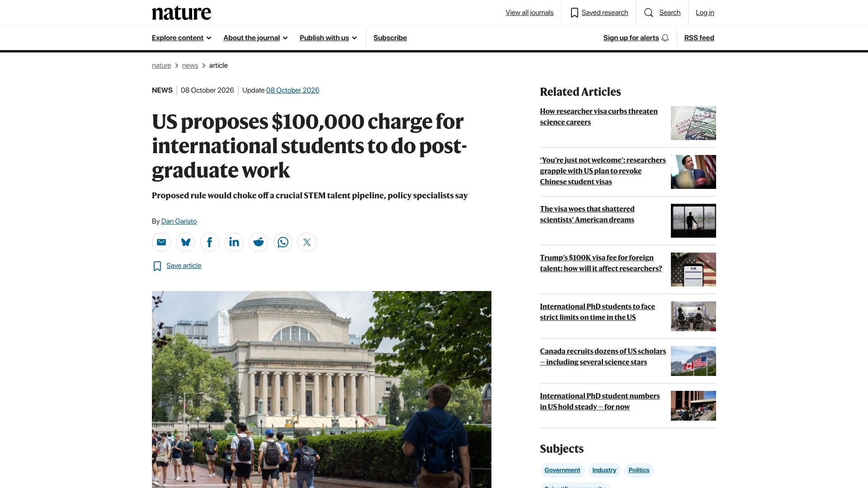Click the Canada and US flags thumbnail

693,361
